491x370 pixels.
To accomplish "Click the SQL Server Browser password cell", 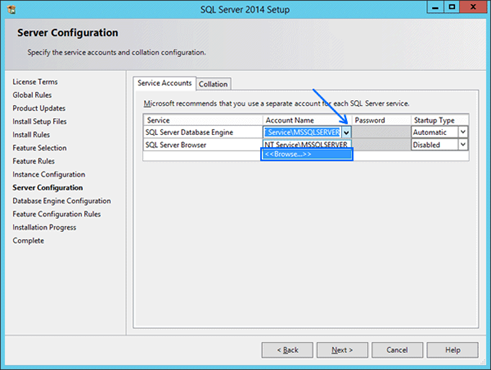I will (381, 145).
